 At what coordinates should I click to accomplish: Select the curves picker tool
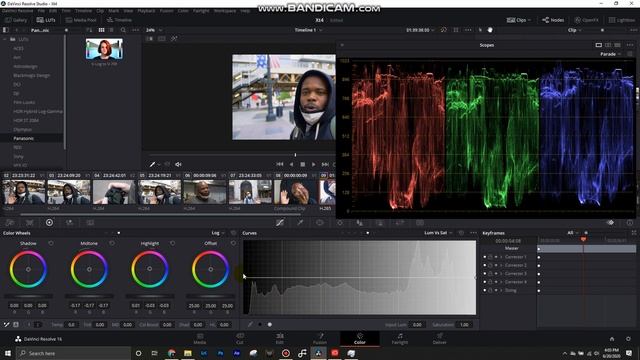point(250,325)
